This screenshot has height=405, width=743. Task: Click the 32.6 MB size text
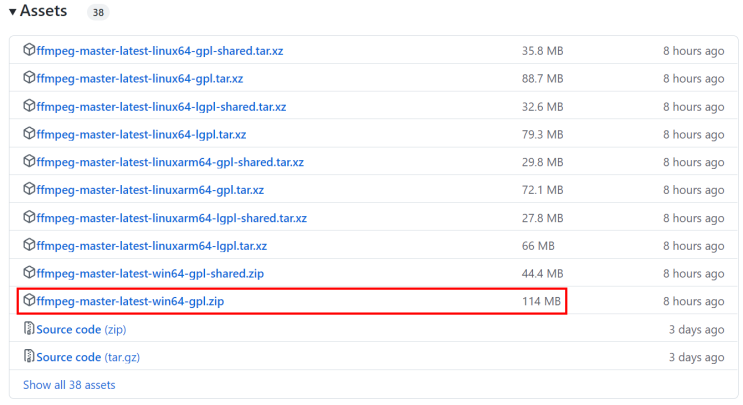click(x=543, y=107)
